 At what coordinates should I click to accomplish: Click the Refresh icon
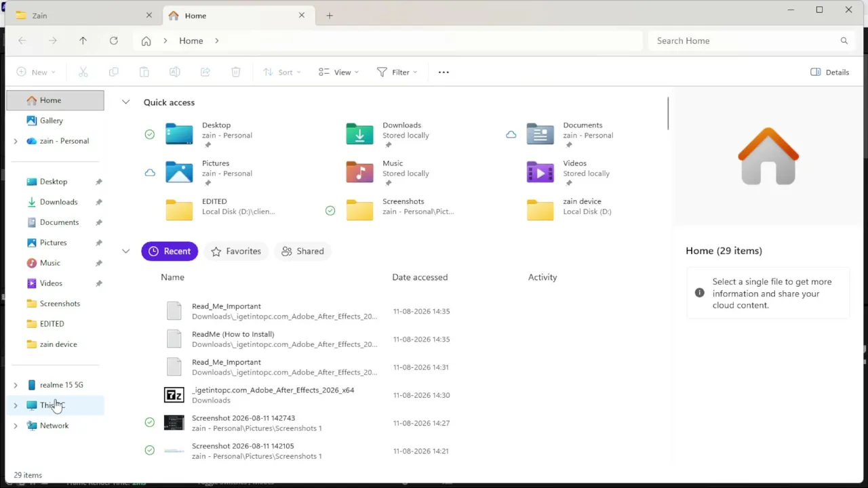tap(114, 41)
